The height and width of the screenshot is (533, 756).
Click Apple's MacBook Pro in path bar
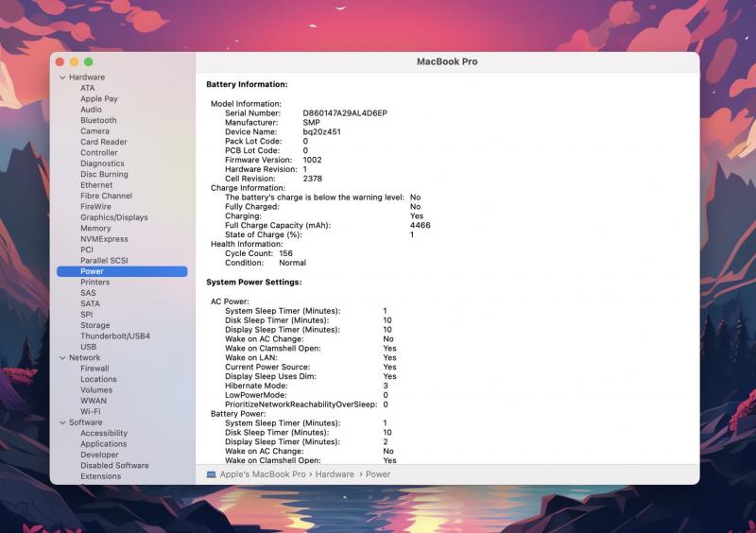263,474
